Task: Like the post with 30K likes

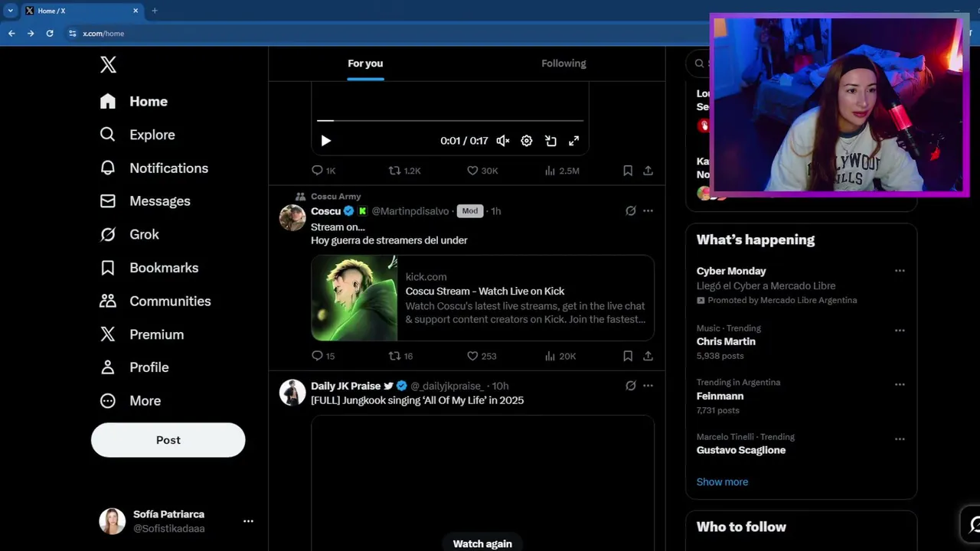Action: (x=482, y=171)
